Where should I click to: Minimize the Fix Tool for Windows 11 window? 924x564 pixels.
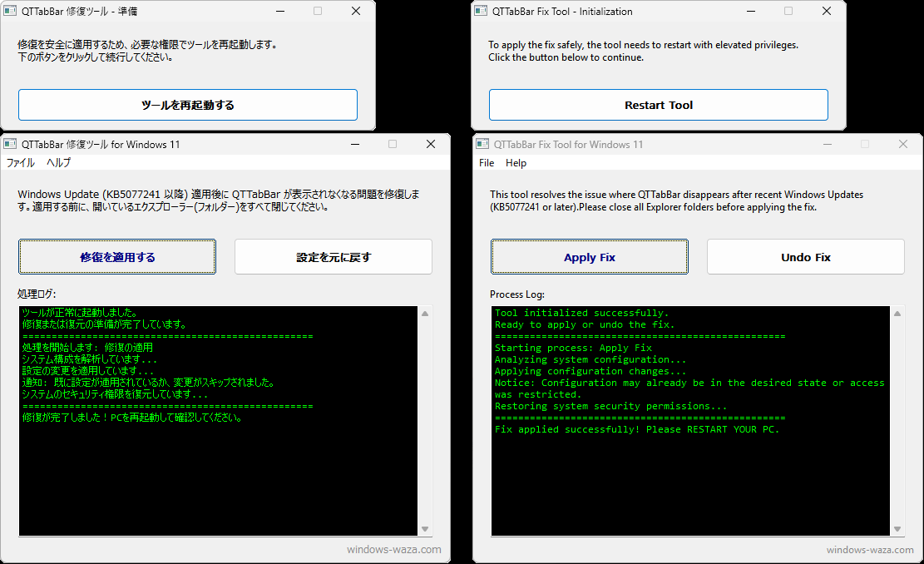(x=828, y=145)
